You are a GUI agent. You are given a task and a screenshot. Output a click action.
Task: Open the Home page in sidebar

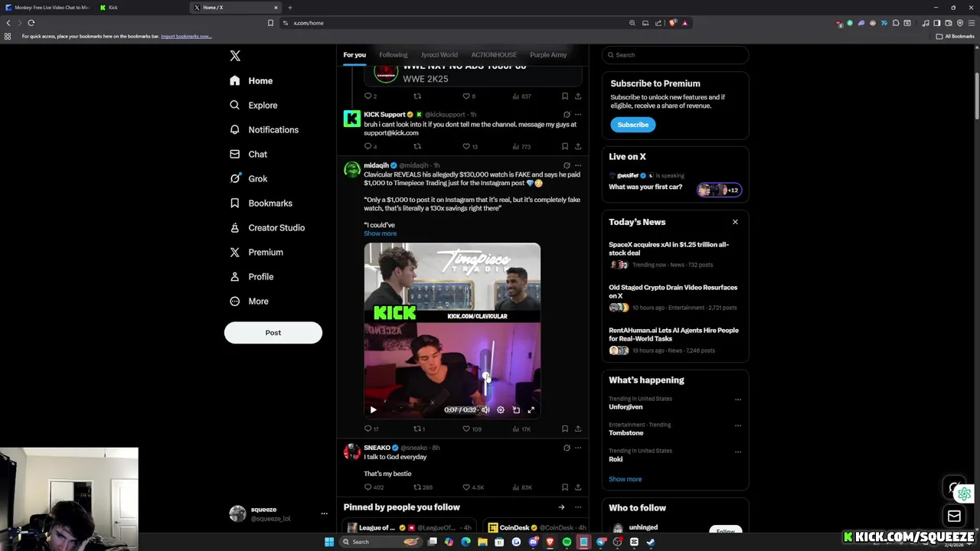[251, 80]
